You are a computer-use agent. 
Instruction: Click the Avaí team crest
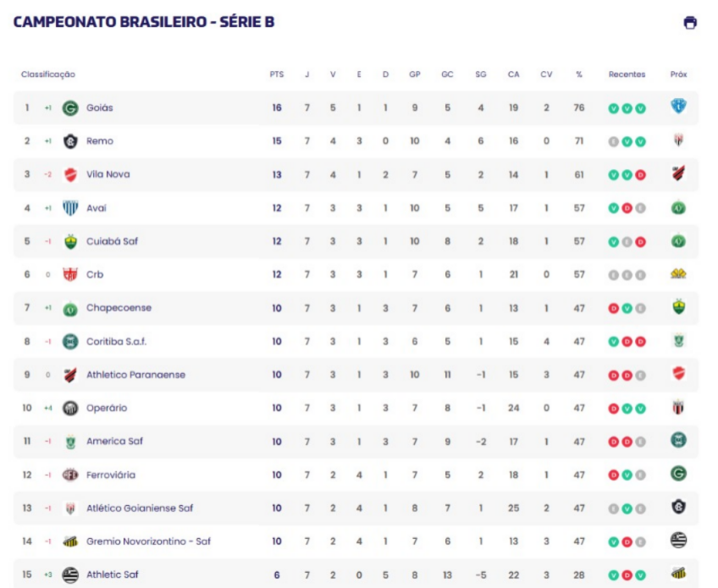click(70, 208)
